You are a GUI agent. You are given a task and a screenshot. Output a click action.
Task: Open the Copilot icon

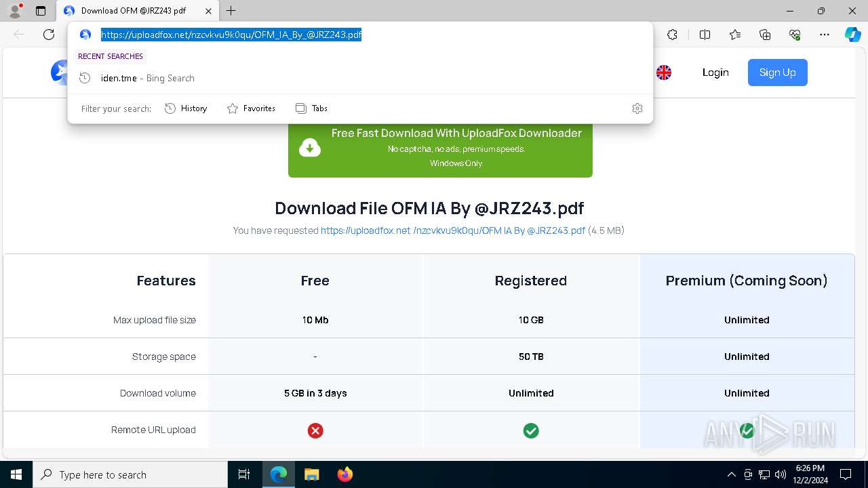pyautogui.click(x=852, y=35)
